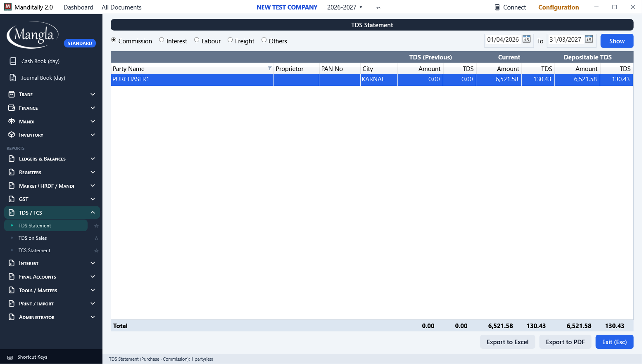Open the Journal Book (day) icon

point(13,78)
